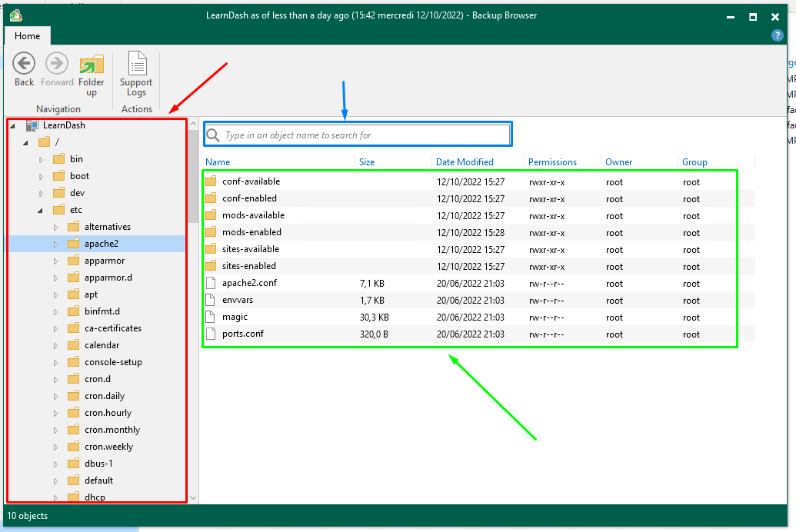Select the cron.hourly folder in tree
This screenshot has height=532, width=796.
tap(108, 413)
